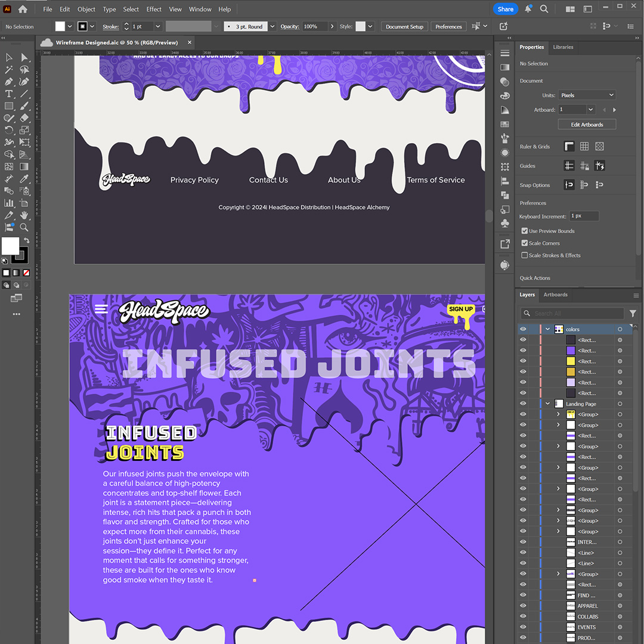Expand the Opacity slider arrow

[332, 26]
